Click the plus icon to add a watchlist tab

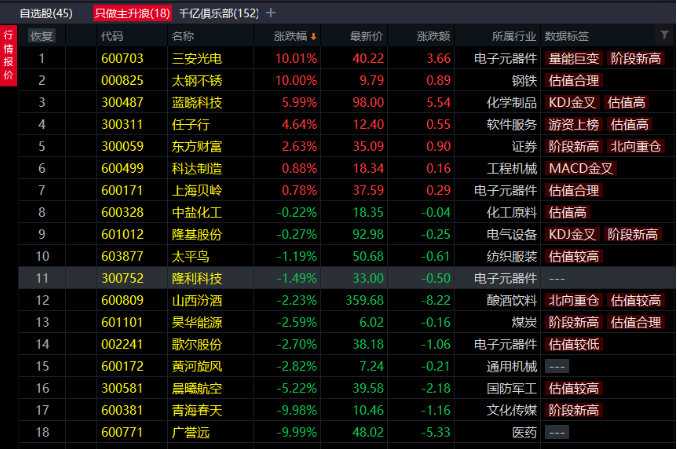point(270,13)
